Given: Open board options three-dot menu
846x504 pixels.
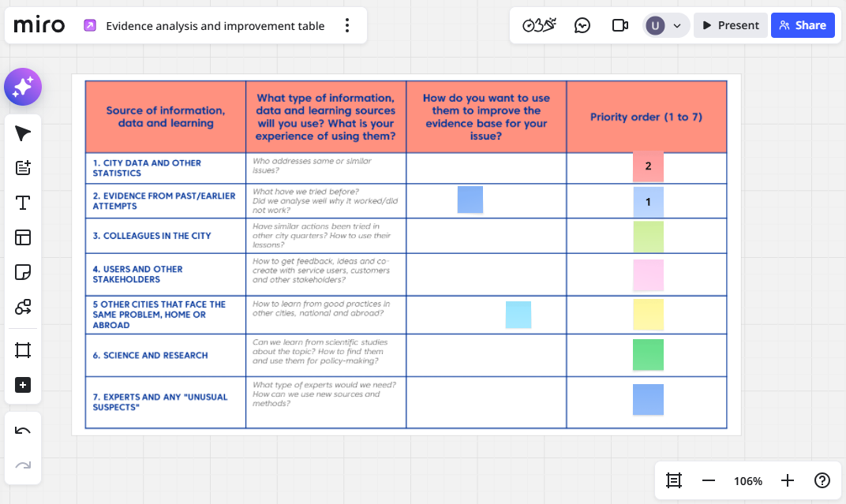Looking at the screenshot, I should [347, 26].
